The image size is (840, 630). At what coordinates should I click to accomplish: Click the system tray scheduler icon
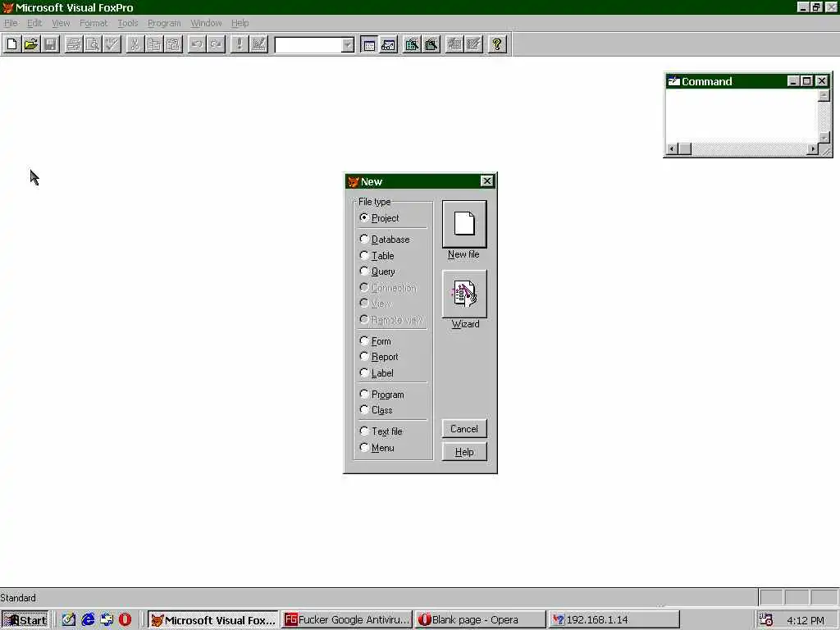pos(766,620)
